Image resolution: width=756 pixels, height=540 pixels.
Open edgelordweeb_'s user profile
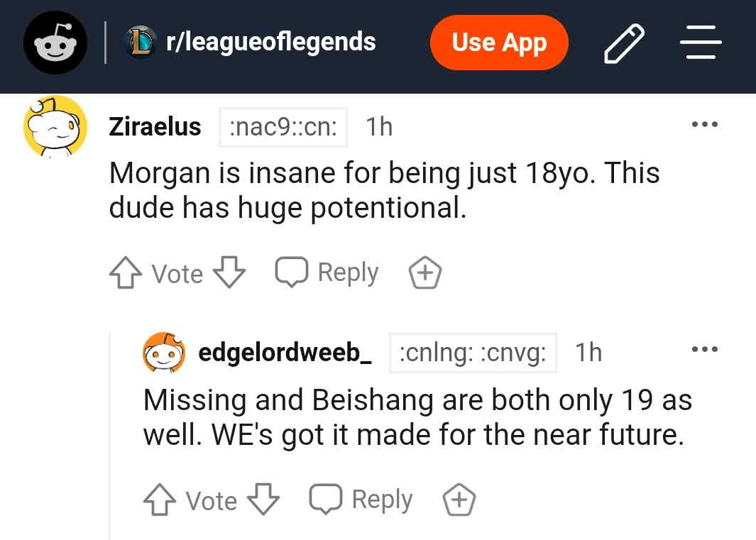tap(285, 353)
